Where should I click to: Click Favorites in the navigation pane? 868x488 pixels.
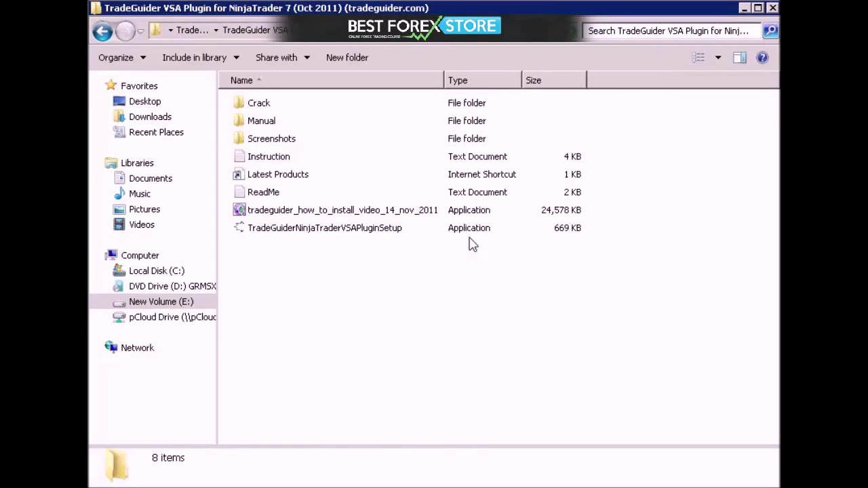pos(139,86)
